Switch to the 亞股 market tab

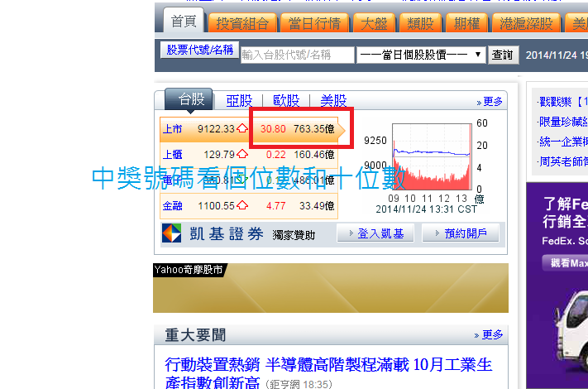coord(239,101)
